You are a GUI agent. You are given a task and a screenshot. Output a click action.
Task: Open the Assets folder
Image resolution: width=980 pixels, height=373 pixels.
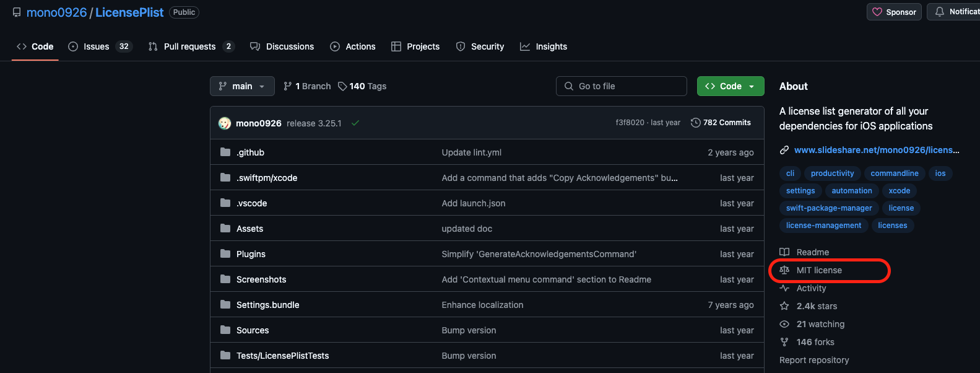pos(249,229)
